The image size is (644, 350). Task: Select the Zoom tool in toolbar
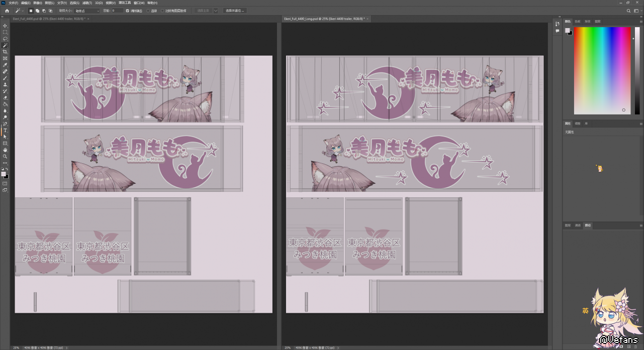[x=5, y=156]
